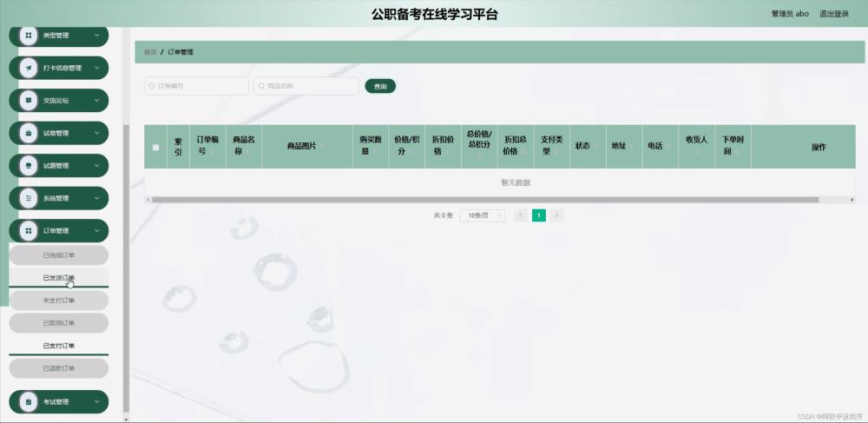Click 索引 column header

pos(178,147)
